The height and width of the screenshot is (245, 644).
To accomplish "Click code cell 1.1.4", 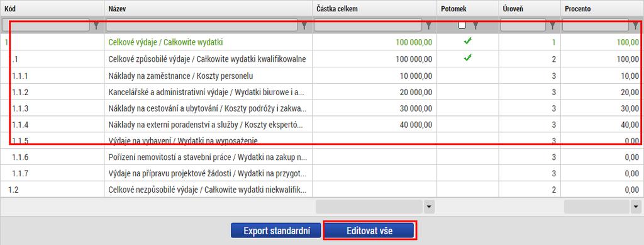I will (x=52, y=125).
